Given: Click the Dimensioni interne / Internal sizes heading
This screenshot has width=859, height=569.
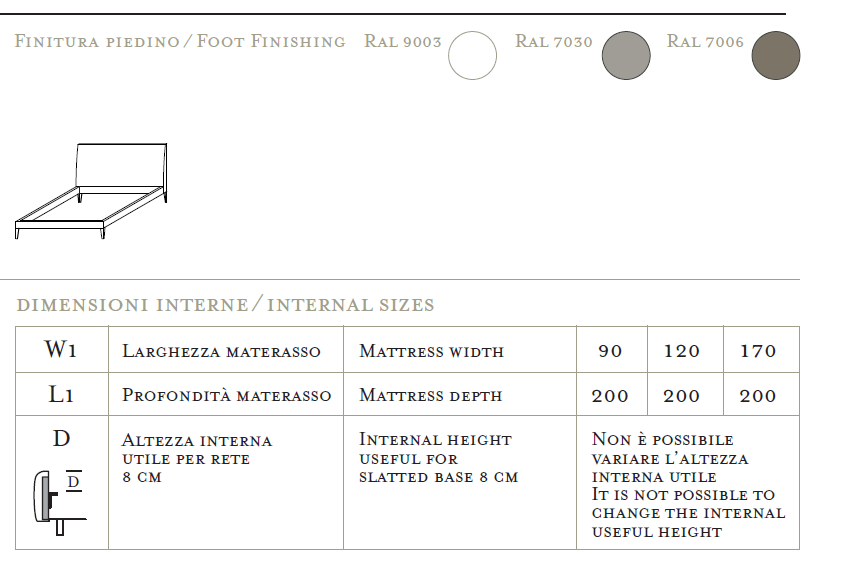Looking at the screenshot, I should tap(225, 304).
